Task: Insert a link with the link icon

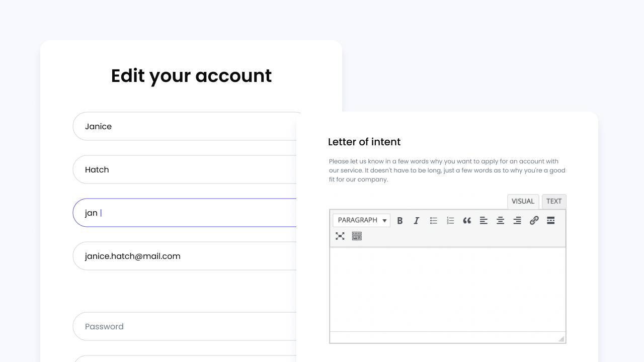Action: [x=534, y=220]
